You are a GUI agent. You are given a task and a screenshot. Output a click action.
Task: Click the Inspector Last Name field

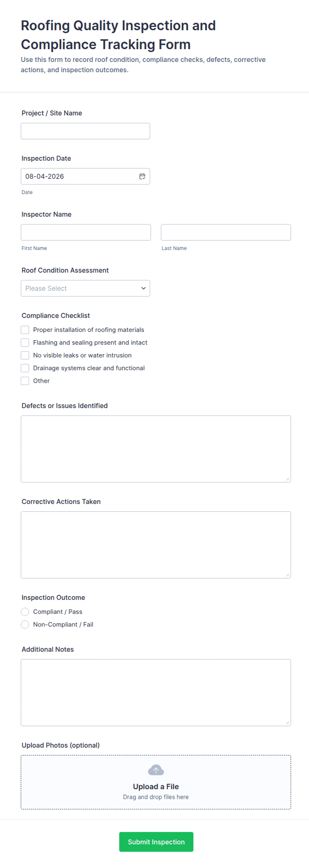click(226, 232)
